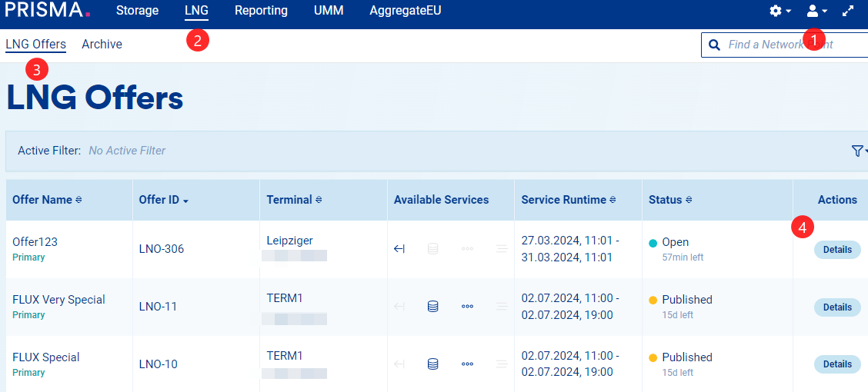The height and width of the screenshot is (392, 868).
Task: Toggle fullscreen with the expand arrows icon
Action: 848,11
